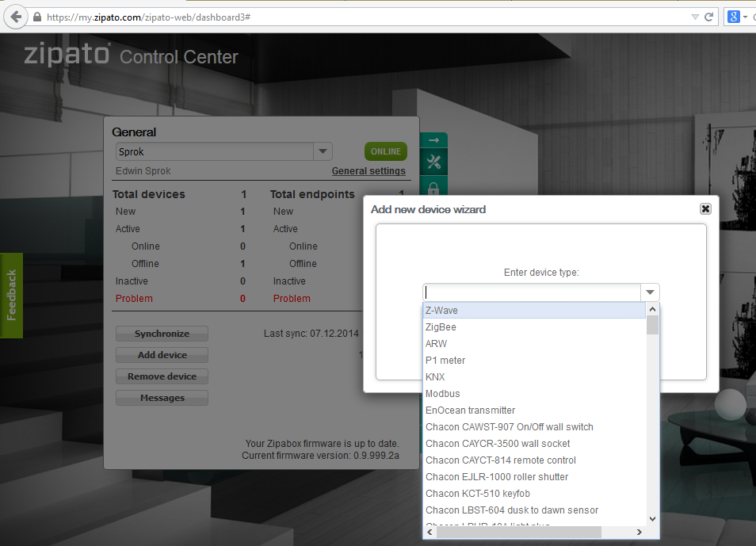The height and width of the screenshot is (546, 756).
Task: Select Chacon LBST-604 dusk to dawn sensor
Action: 534,510
